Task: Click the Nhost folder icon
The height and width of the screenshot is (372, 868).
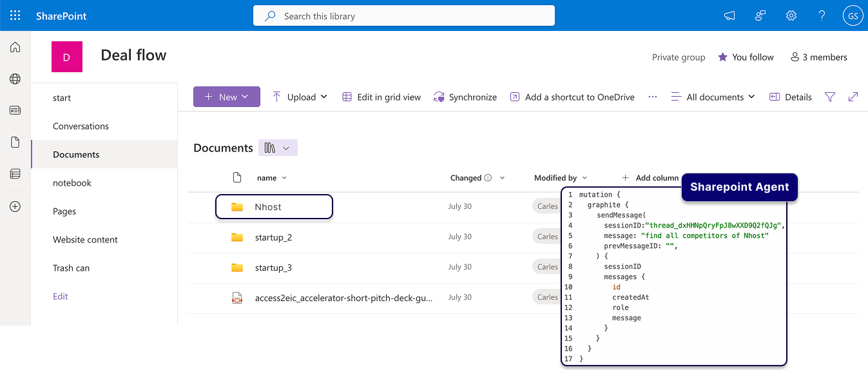Action: tap(237, 207)
